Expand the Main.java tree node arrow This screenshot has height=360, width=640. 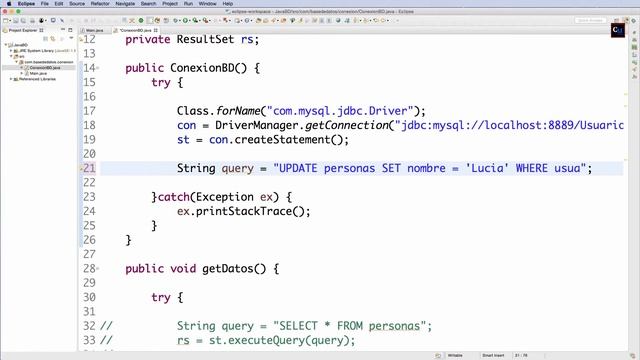[x=22, y=73]
